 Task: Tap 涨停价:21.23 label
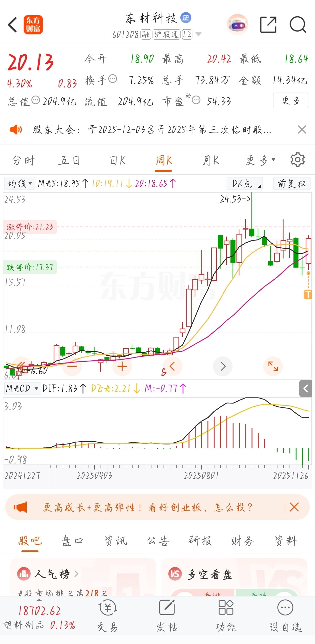click(x=30, y=227)
